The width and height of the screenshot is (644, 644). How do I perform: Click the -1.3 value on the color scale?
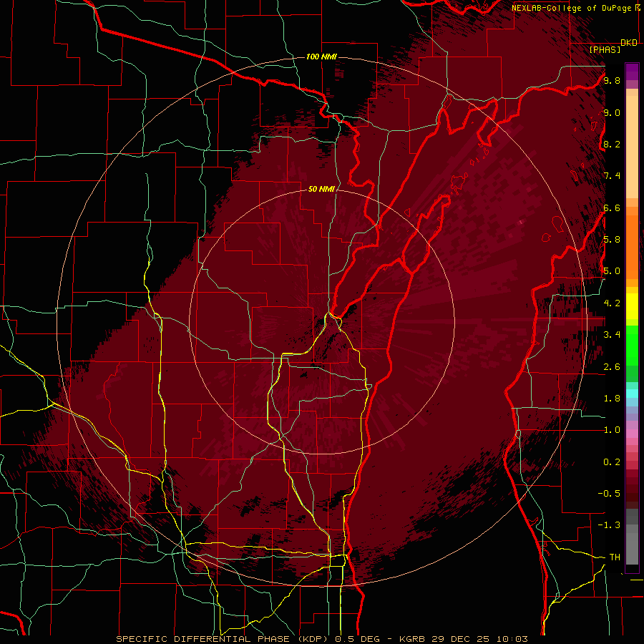tap(609, 525)
